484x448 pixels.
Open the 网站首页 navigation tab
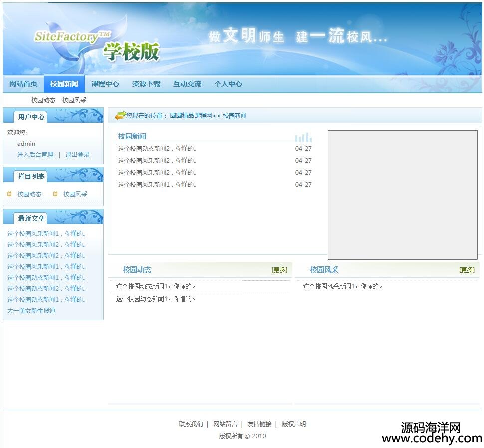pyautogui.click(x=23, y=84)
